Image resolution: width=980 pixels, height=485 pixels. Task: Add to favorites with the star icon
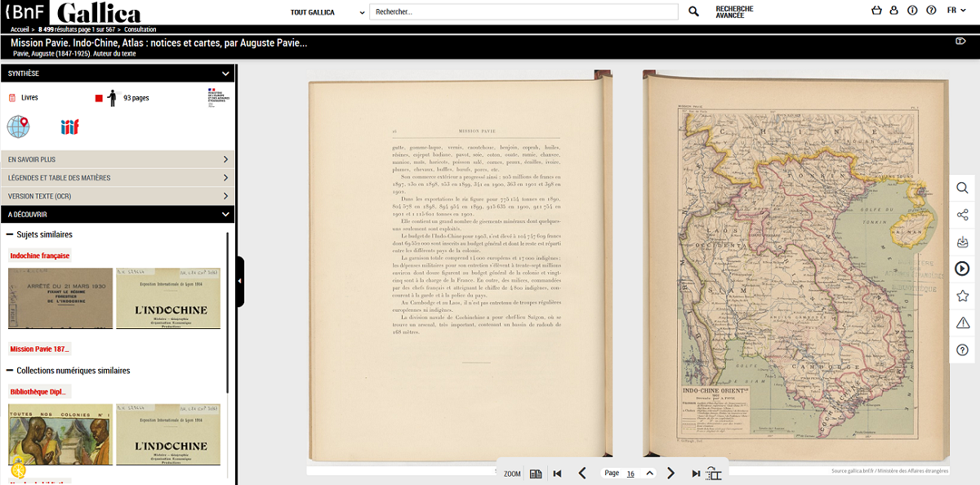coord(962,296)
